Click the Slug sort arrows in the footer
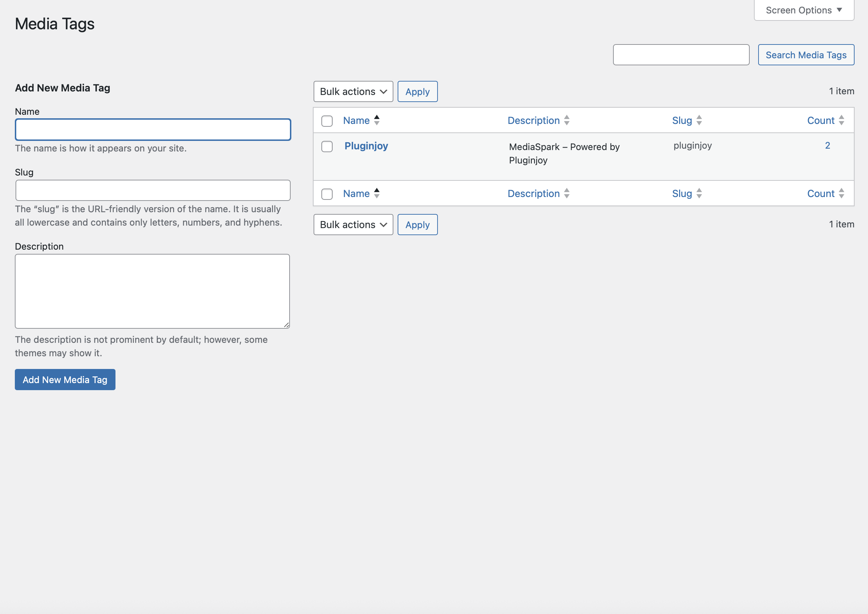Viewport: 868px width, 614px height. (699, 193)
